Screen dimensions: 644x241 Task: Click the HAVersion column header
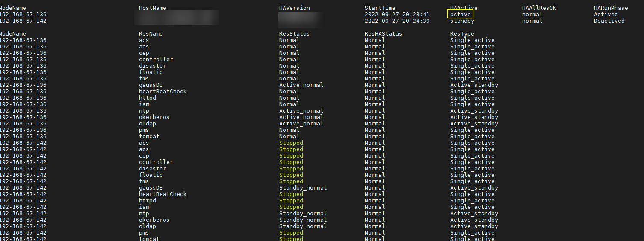coord(294,8)
